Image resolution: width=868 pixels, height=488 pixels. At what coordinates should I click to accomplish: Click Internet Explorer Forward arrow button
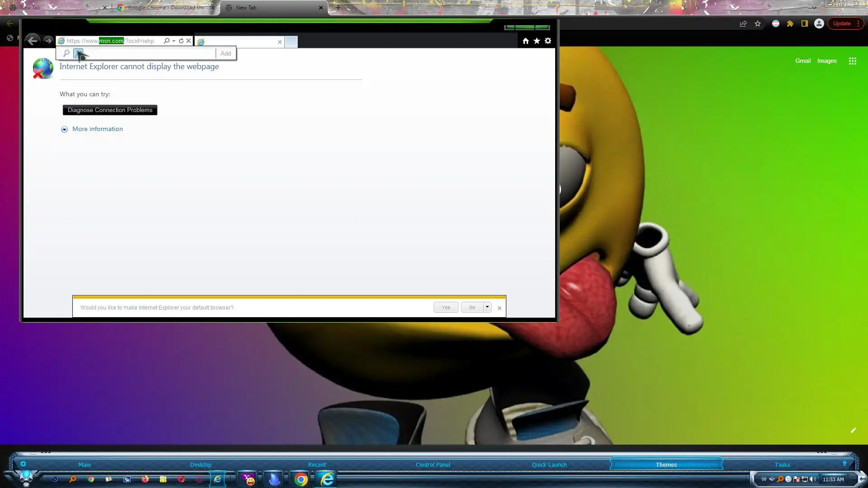[48, 41]
